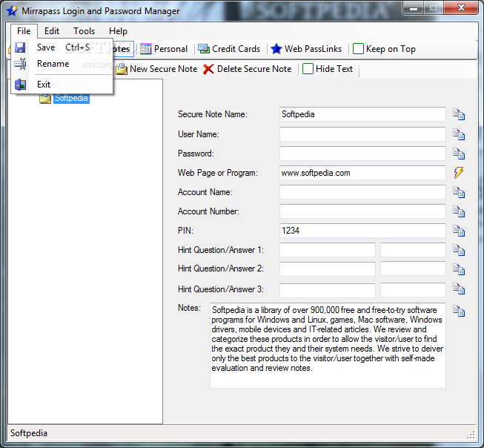The height and width of the screenshot is (448, 484).
Task: Click the Account Number input field
Action: 362,211
